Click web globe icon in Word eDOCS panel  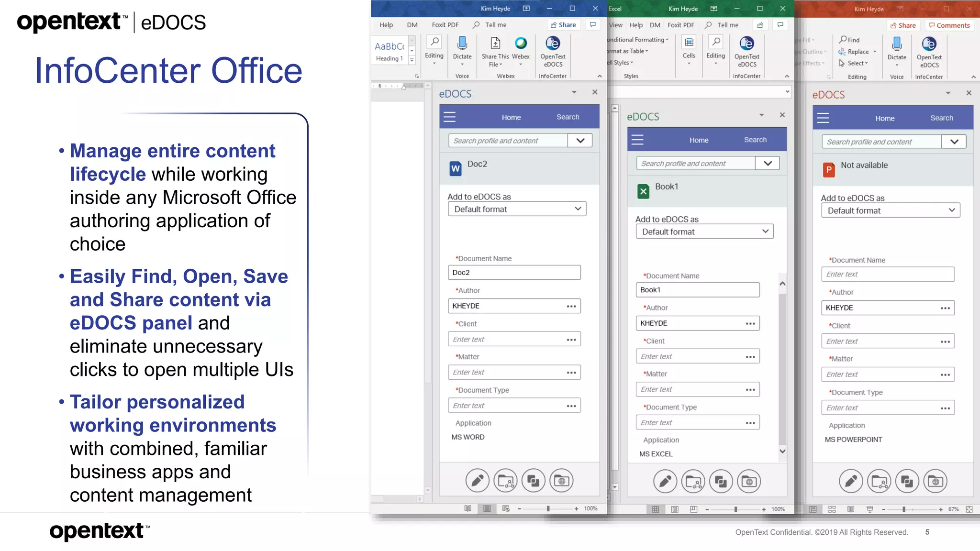[561, 481]
